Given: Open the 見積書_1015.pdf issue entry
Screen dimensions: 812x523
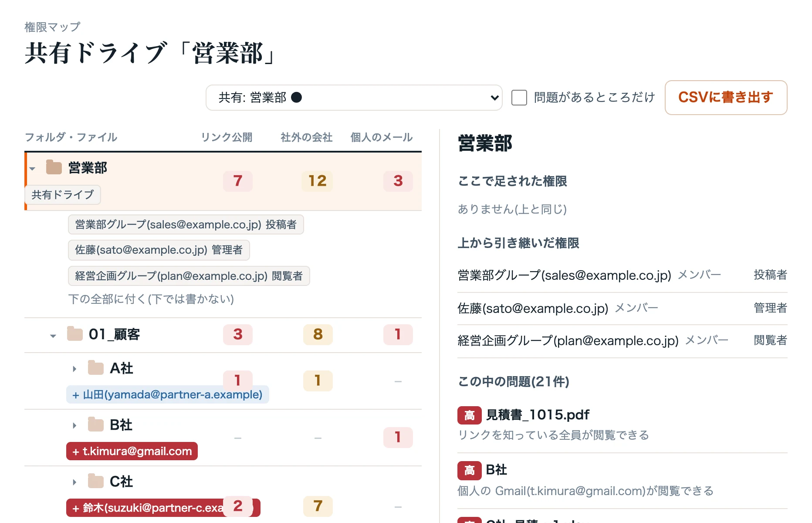Looking at the screenshot, I should 538,415.
